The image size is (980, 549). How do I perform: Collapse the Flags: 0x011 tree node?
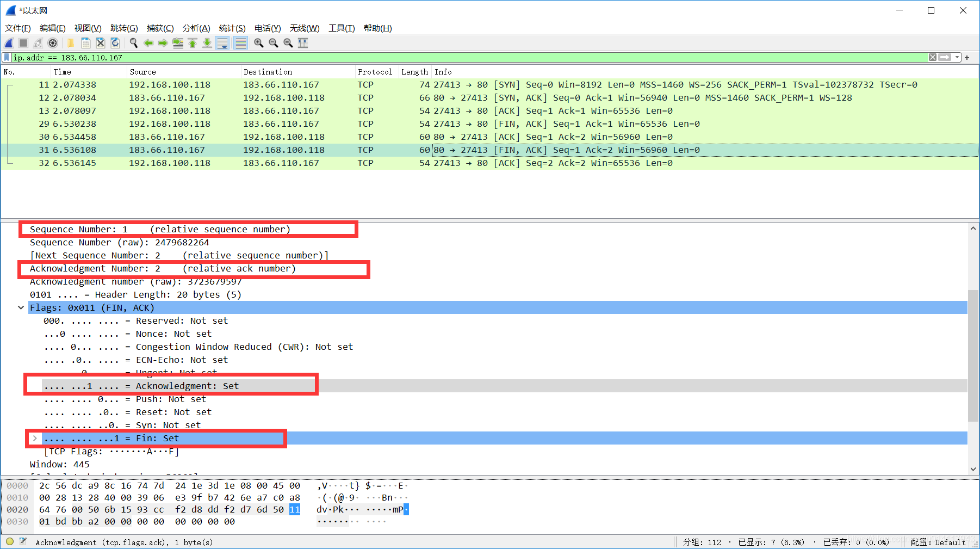tap(21, 308)
